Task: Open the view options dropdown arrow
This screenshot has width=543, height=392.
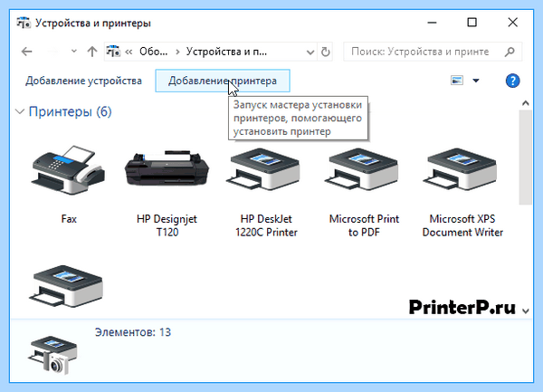Action: pos(476,81)
